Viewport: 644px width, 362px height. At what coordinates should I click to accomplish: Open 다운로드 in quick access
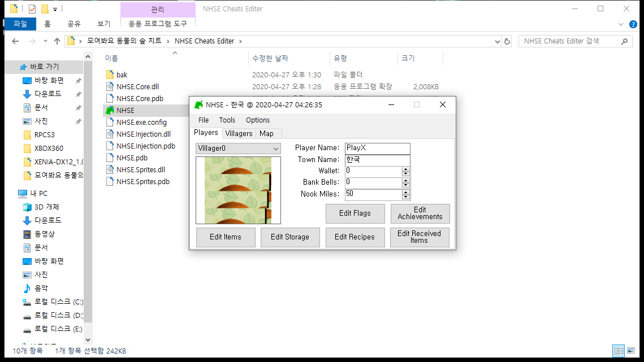click(x=47, y=94)
